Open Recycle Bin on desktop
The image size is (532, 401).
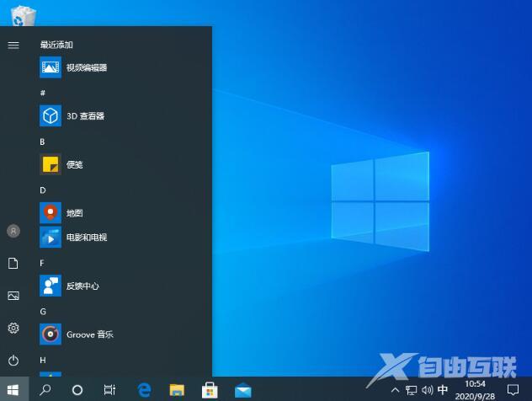pyautogui.click(x=23, y=15)
